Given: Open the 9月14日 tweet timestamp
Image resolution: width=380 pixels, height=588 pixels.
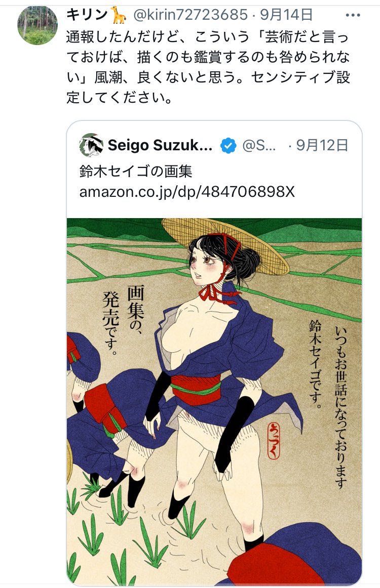Looking at the screenshot, I should click(286, 15).
